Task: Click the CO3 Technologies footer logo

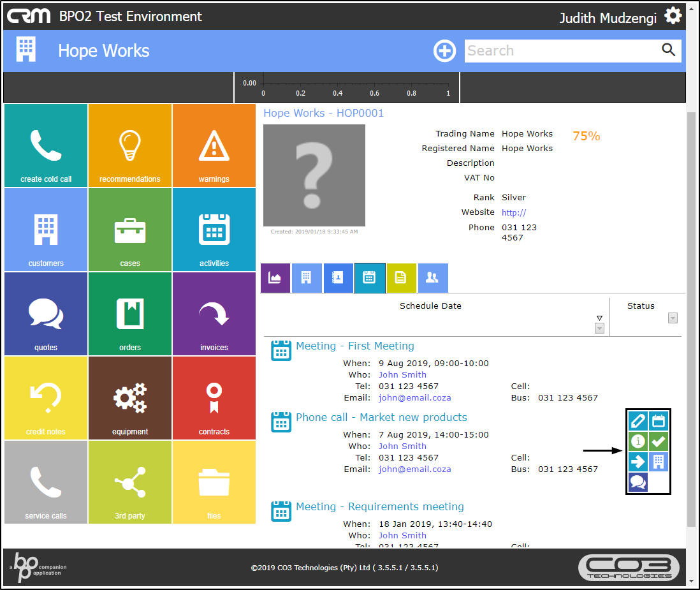Action: coord(629,568)
